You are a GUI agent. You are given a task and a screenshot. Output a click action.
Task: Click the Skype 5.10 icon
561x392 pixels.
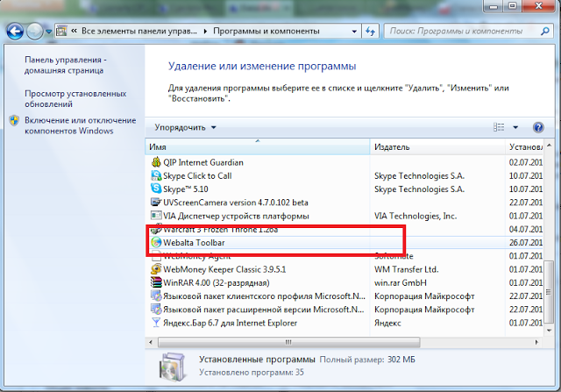[156, 189]
